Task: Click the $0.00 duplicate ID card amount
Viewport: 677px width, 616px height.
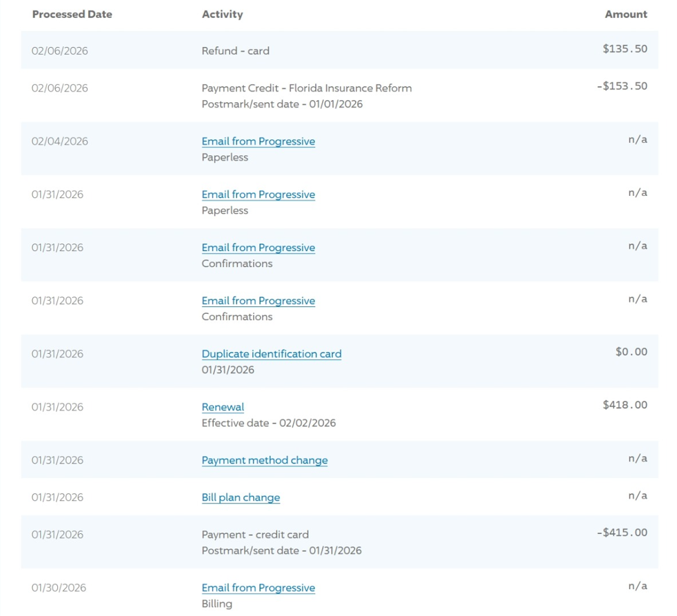Action: click(631, 352)
